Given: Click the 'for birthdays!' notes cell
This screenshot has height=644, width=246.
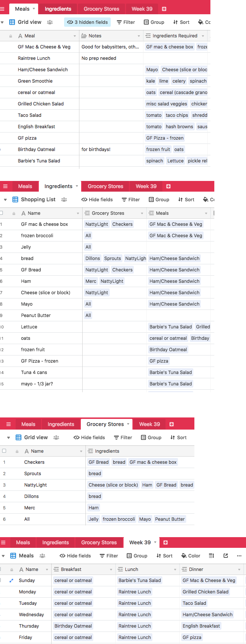Looking at the screenshot, I should tap(111, 150).
